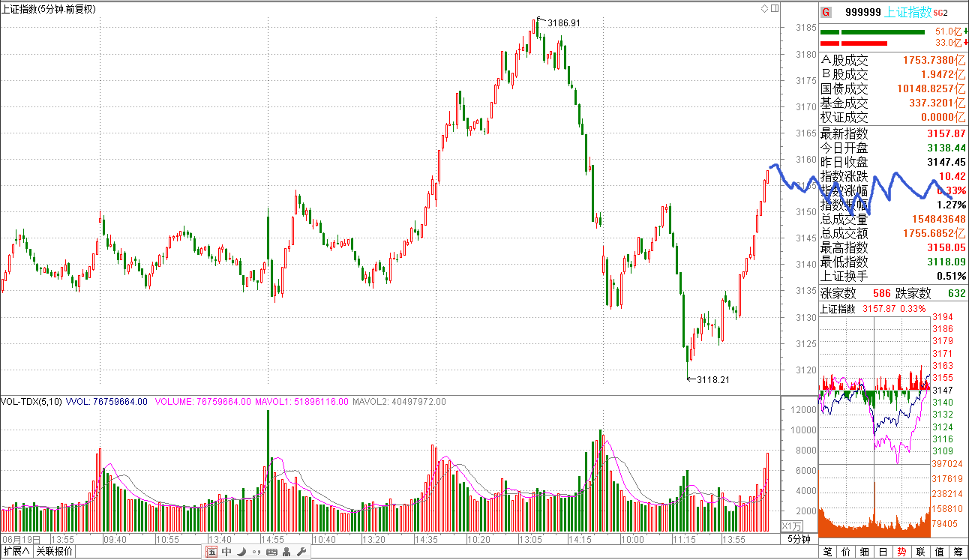Click the 3186.91 high price marker
The width and height of the screenshot is (969, 560).
click(x=563, y=23)
